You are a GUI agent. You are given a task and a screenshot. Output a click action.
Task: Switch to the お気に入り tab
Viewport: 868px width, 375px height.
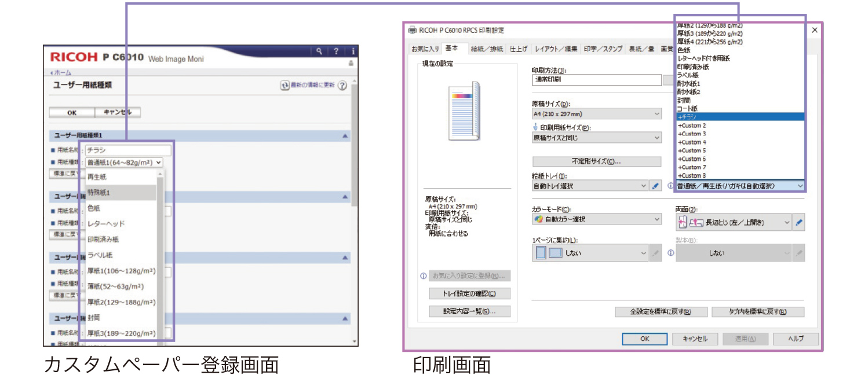[425, 49]
